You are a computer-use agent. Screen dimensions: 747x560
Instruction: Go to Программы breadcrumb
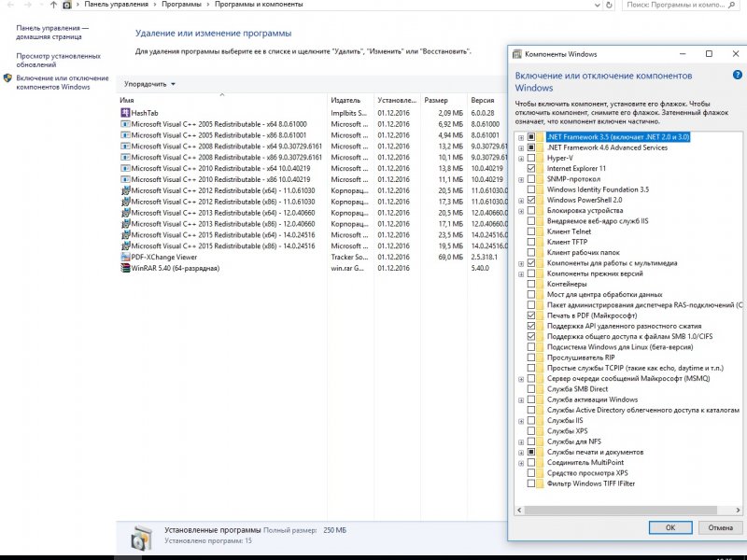pos(181,5)
